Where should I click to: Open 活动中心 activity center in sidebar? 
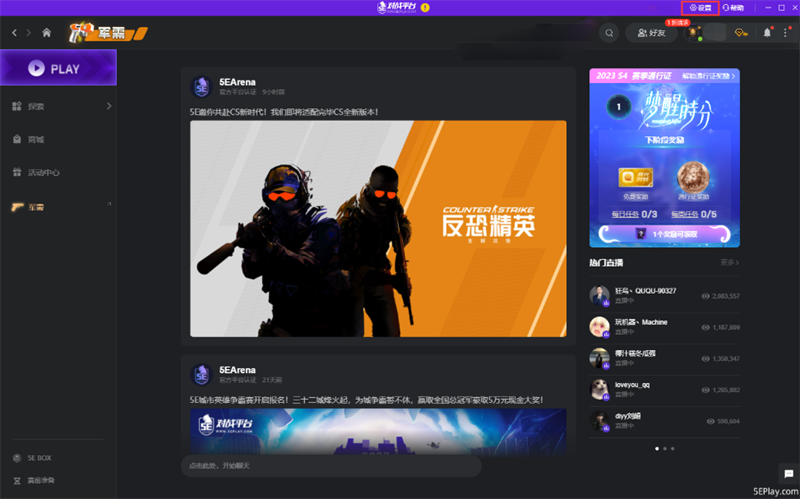point(42,172)
